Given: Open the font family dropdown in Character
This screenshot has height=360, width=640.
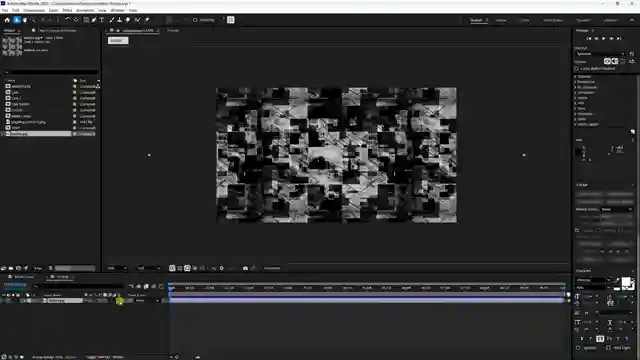Looking at the screenshot, I should (594, 280).
